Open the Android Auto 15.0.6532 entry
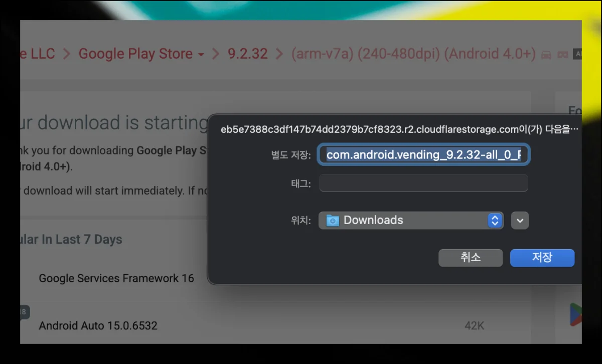The image size is (602, 364). pos(98,325)
